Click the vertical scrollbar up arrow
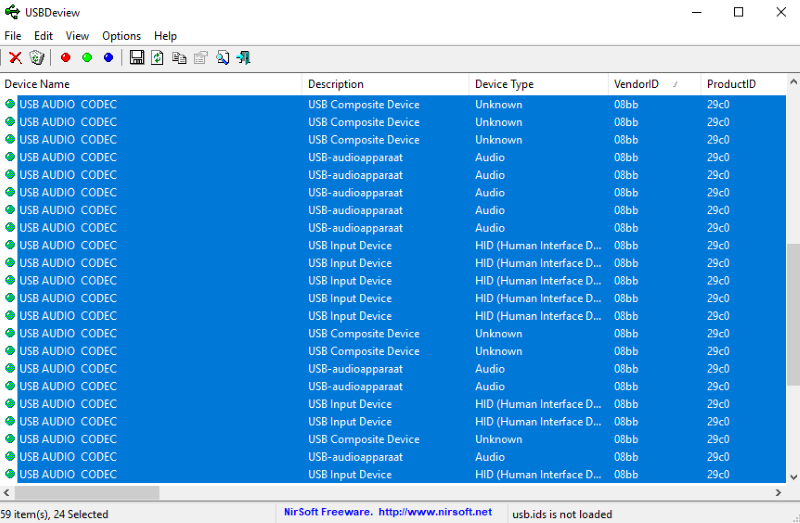The image size is (800, 523). (793, 82)
